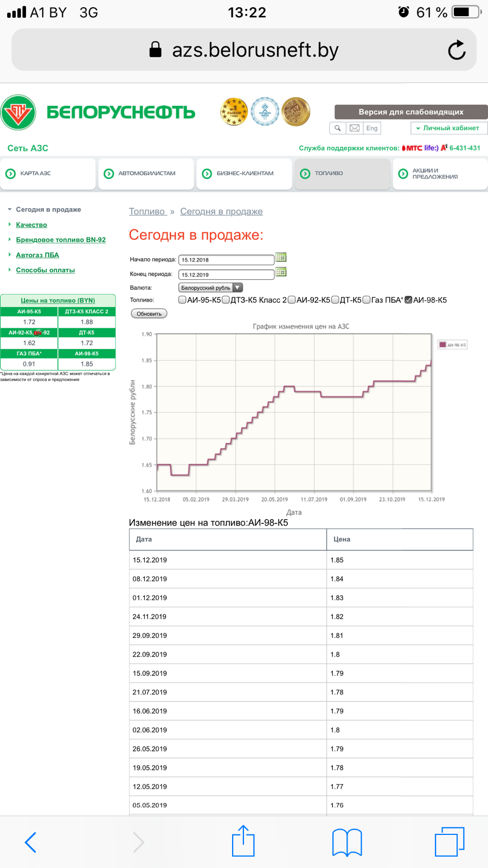Open the АВТОМОБИЛИСТАМ menu tab

(x=146, y=174)
